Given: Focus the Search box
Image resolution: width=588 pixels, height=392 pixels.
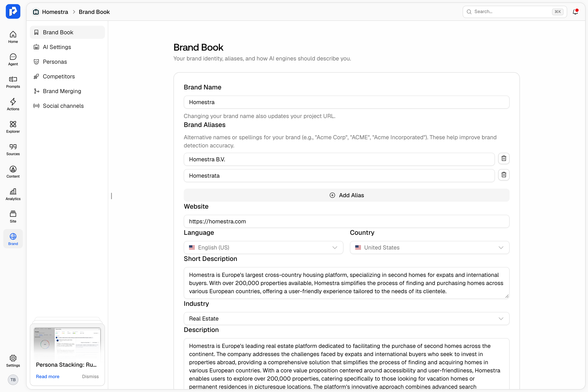Looking at the screenshot, I should tap(515, 12).
